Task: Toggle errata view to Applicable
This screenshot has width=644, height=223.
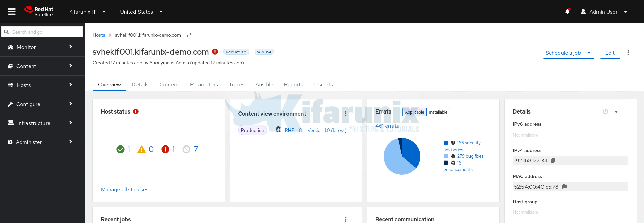Action: point(414,112)
